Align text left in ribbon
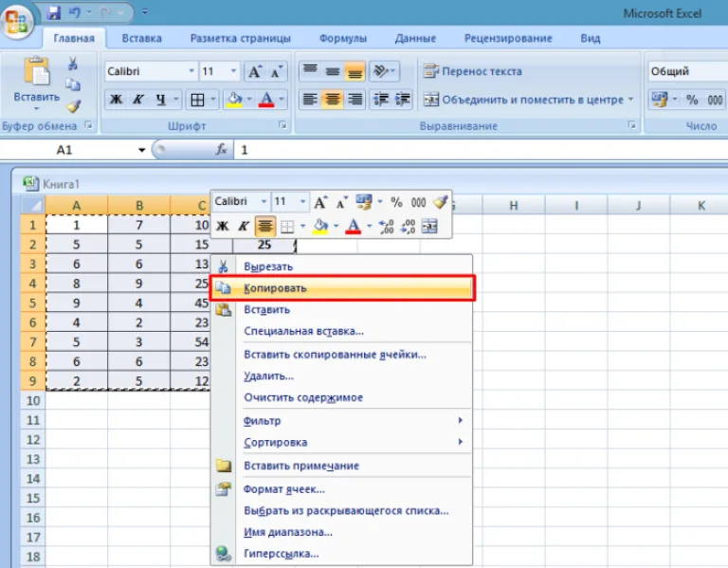 coord(310,99)
